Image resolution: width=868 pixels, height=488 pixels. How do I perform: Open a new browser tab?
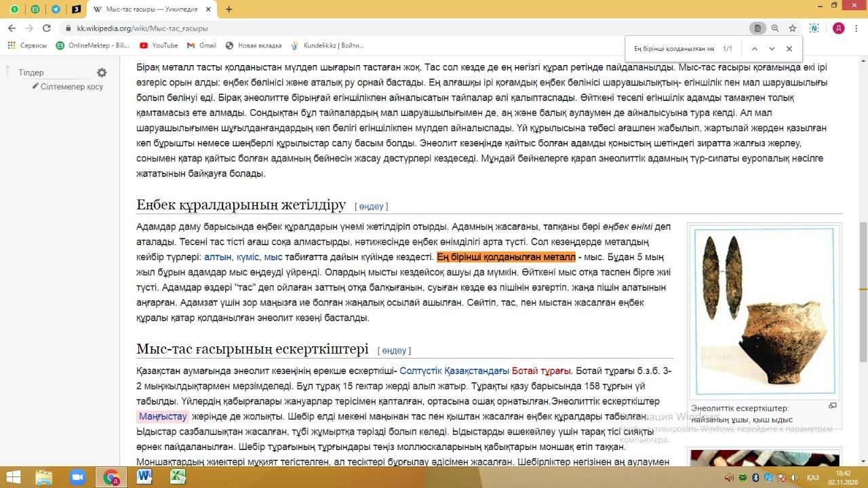point(229,9)
